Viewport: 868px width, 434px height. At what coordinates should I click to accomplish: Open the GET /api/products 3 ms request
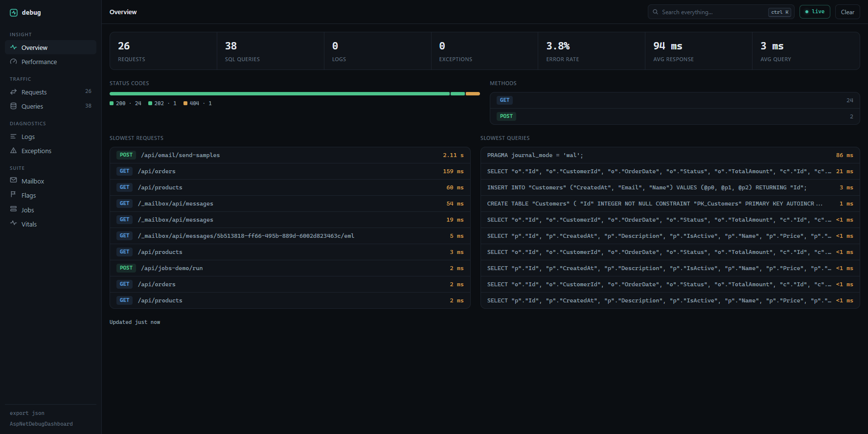point(290,252)
